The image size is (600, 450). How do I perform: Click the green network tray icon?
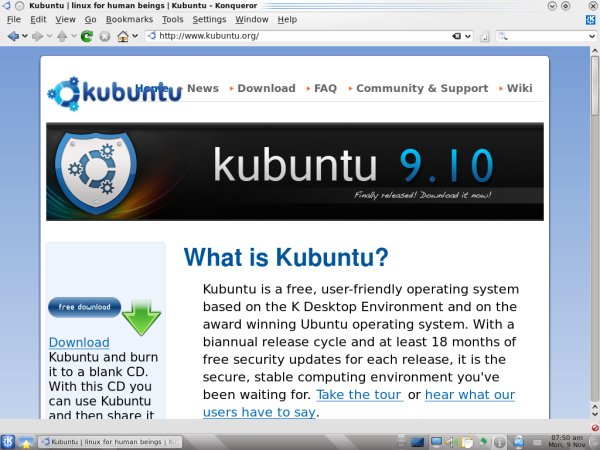[483, 442]
